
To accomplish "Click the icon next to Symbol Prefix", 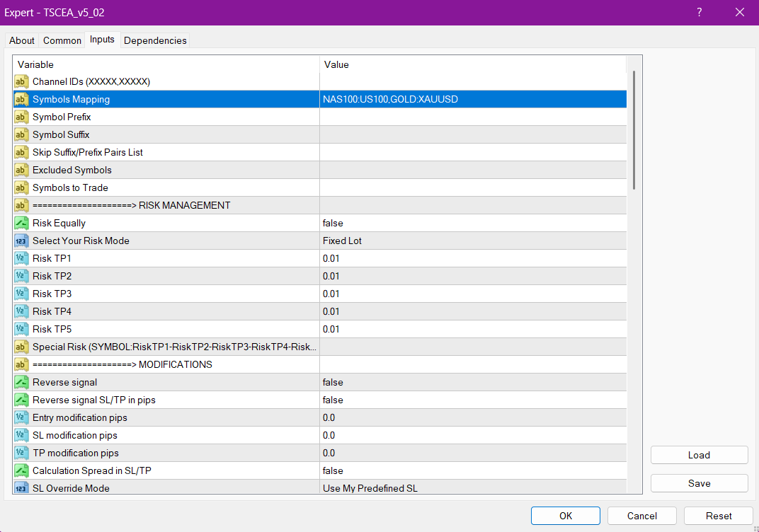I will pos(21,117).
